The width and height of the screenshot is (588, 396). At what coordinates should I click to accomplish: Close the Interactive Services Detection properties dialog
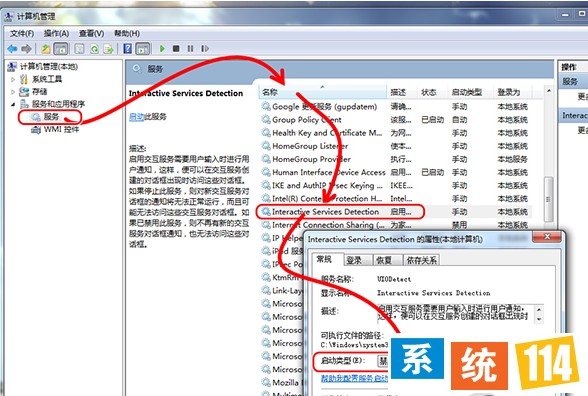click(x=546, y=237)
